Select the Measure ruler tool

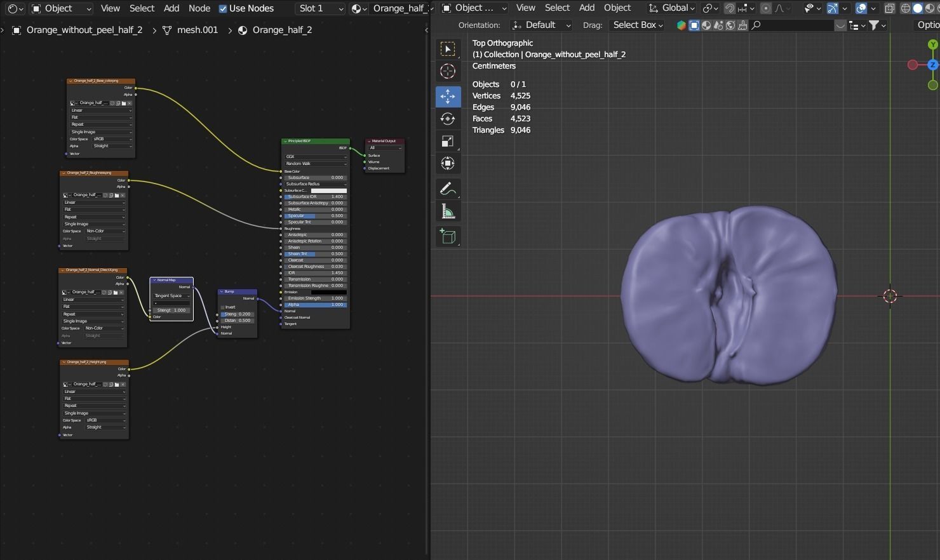(448, 211)
